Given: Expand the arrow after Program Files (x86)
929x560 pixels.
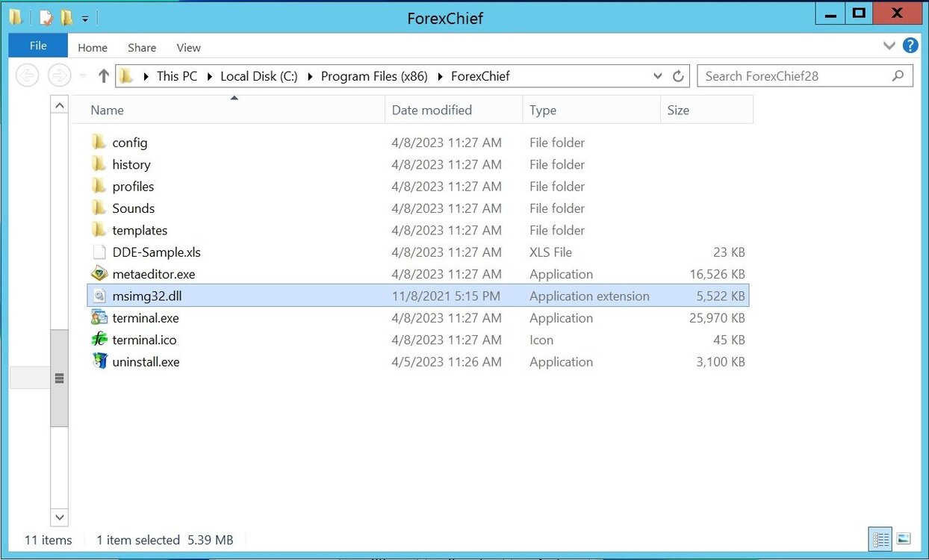Looking at the screenshot, I should (x=439, y=76).
